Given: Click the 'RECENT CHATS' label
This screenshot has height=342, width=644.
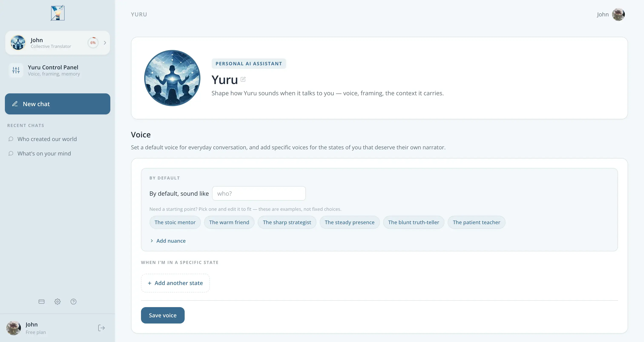Looking at the screenshot, I should (x=26, y=125).
